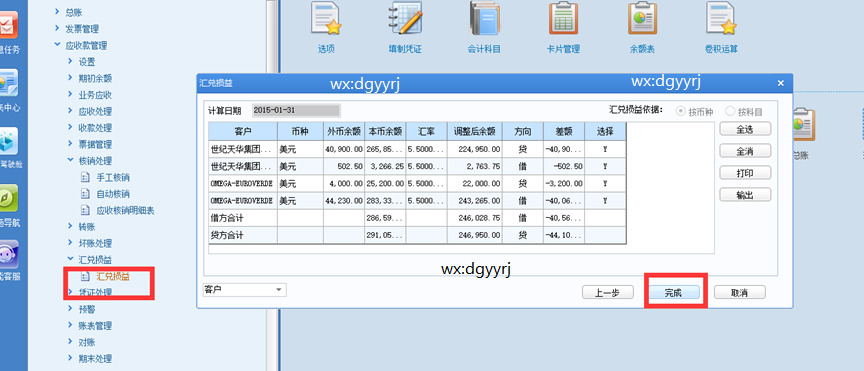Select 对账 in the tree
This screenshot has width=864, height=371.
[x=87, y=342]
